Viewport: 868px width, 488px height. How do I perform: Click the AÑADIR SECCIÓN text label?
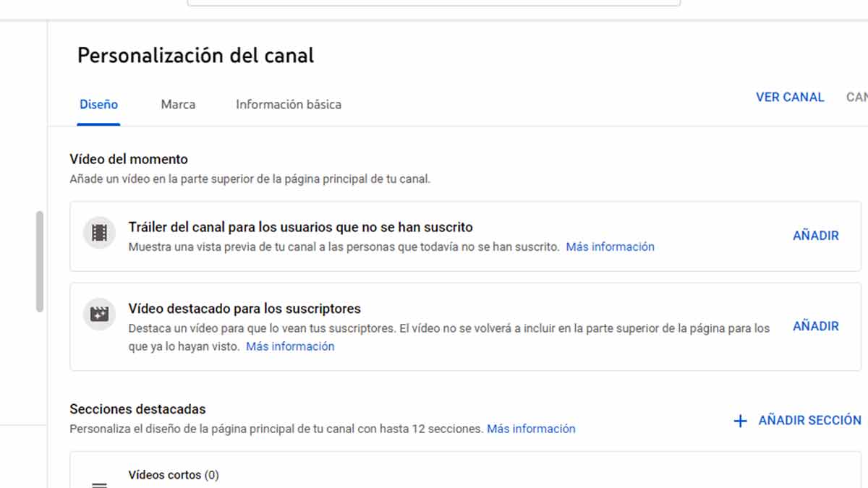809,421
